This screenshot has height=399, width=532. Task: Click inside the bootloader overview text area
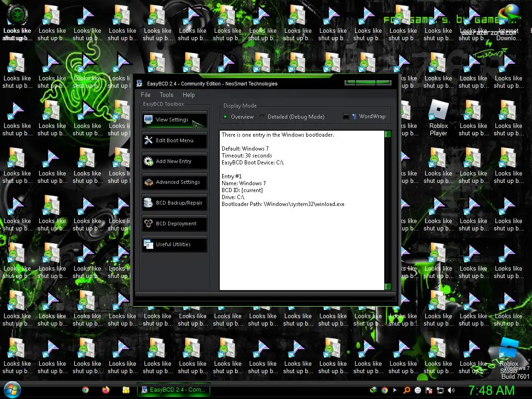tap(302, 211)
